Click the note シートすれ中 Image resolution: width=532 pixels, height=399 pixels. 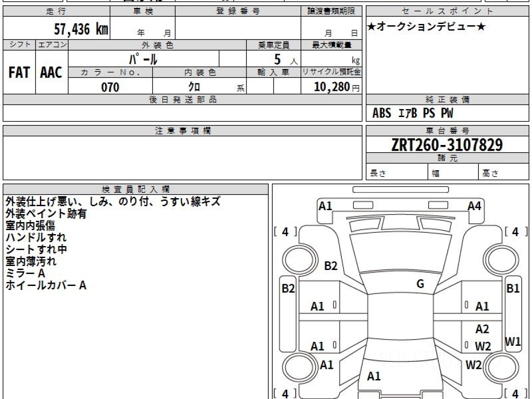(x=36, y=250)
